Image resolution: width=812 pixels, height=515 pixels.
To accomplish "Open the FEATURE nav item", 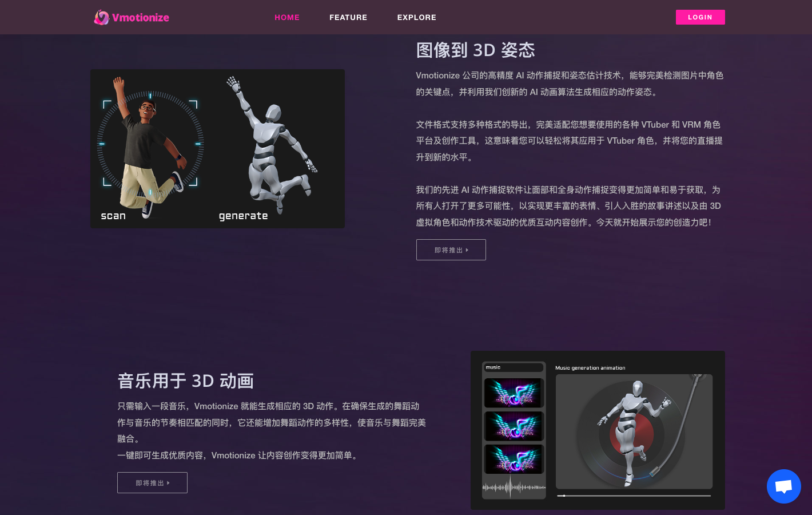I will pos(348,17).
